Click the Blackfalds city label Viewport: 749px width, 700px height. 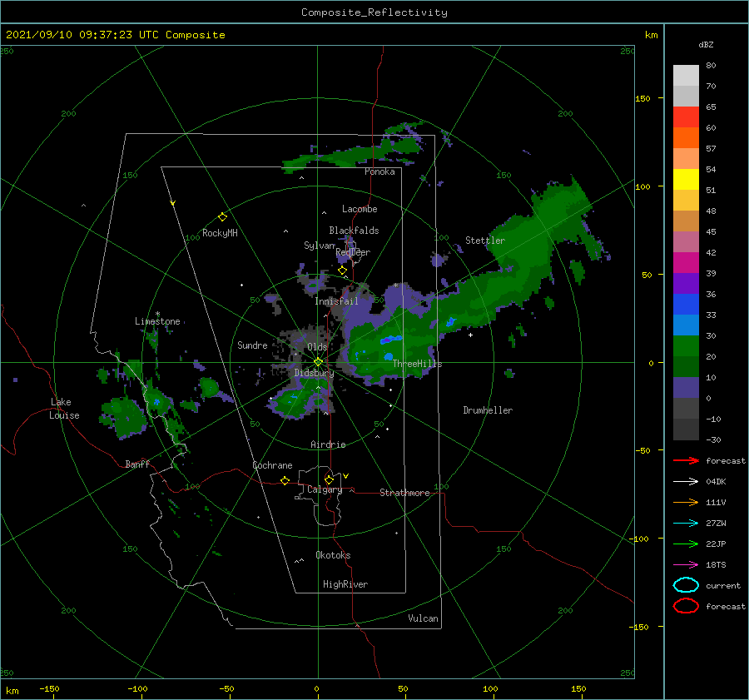tap(354, 231)
